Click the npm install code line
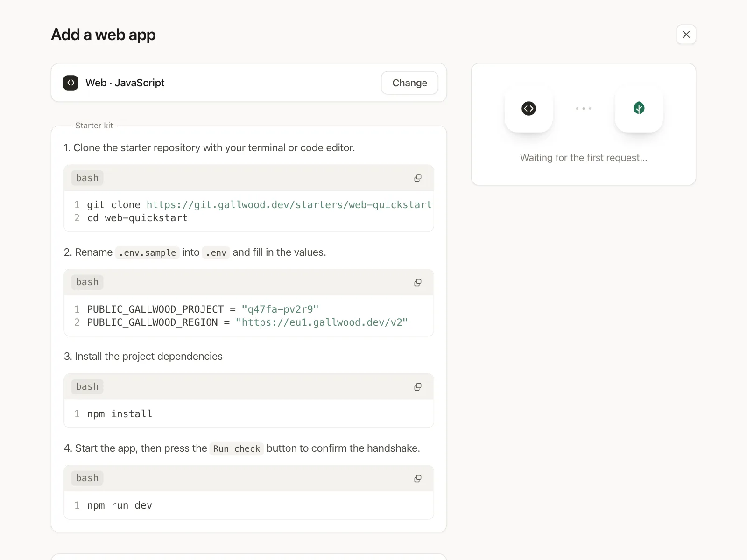This screenshot has height=560, width=747. (120, 414)
